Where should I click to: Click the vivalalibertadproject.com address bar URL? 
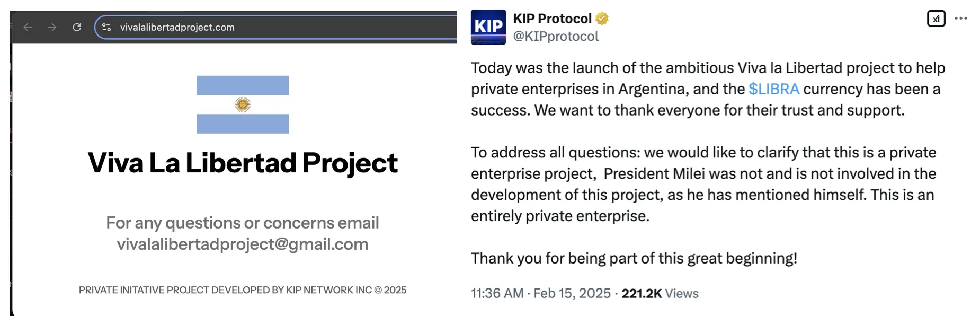pyautogui.click(x=177, y=28)
